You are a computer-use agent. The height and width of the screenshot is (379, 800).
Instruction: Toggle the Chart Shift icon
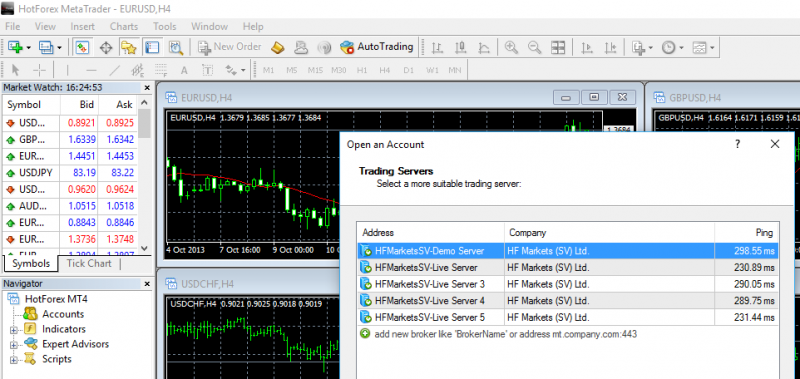[x=611, y=47]
